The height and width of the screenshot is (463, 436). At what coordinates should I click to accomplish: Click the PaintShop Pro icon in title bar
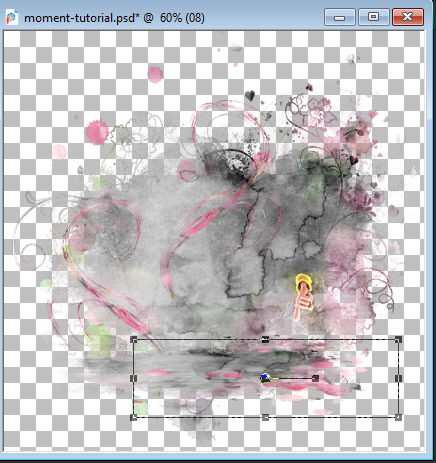12,17
